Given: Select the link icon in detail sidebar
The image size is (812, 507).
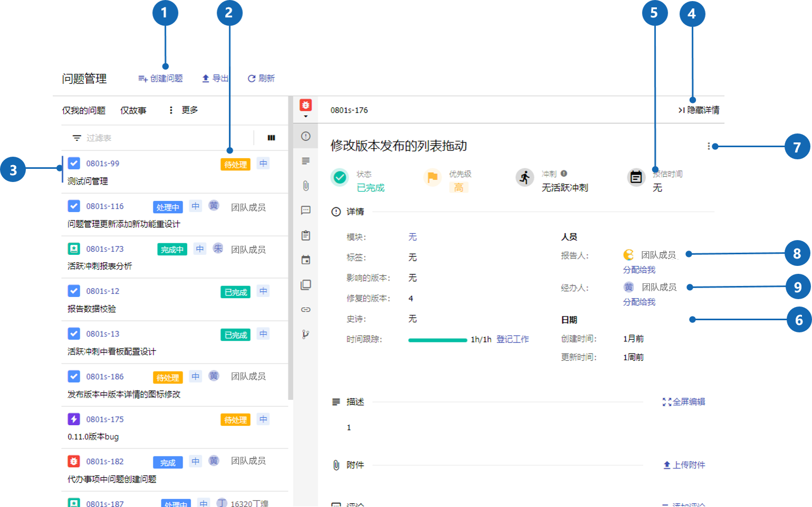Looking at the screenshot, I should 306,310.
